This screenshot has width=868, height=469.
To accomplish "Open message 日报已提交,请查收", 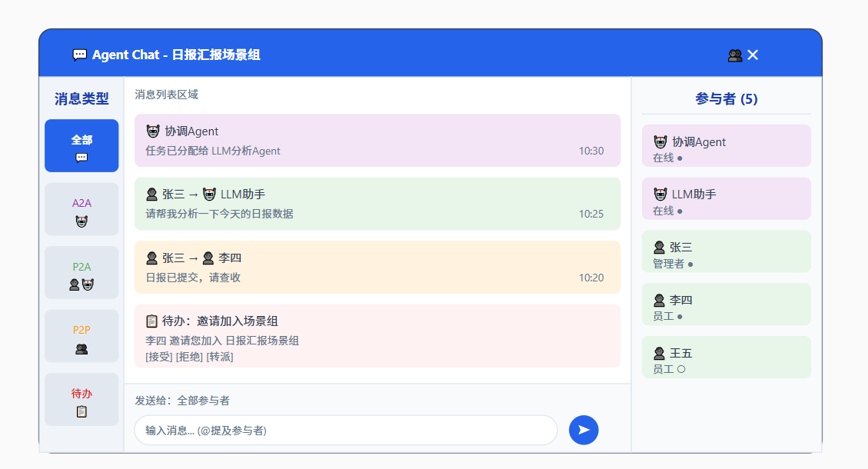I will [x=377, y=268].
